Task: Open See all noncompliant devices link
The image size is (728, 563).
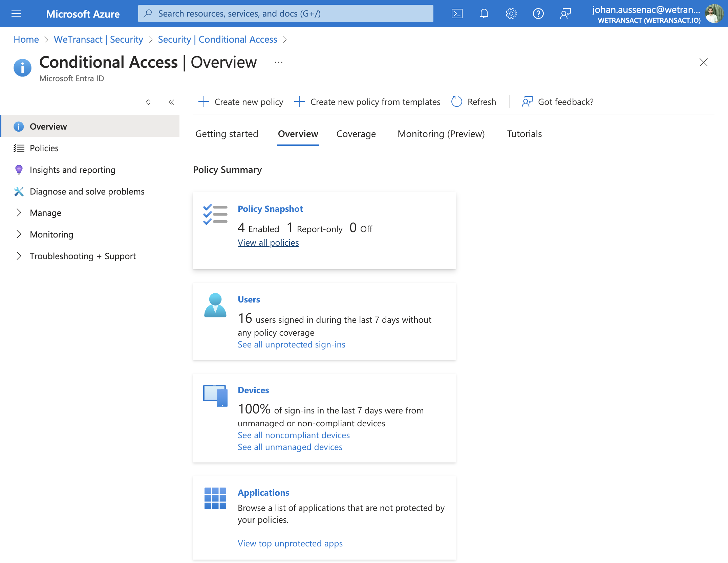Action: (294, 435)
